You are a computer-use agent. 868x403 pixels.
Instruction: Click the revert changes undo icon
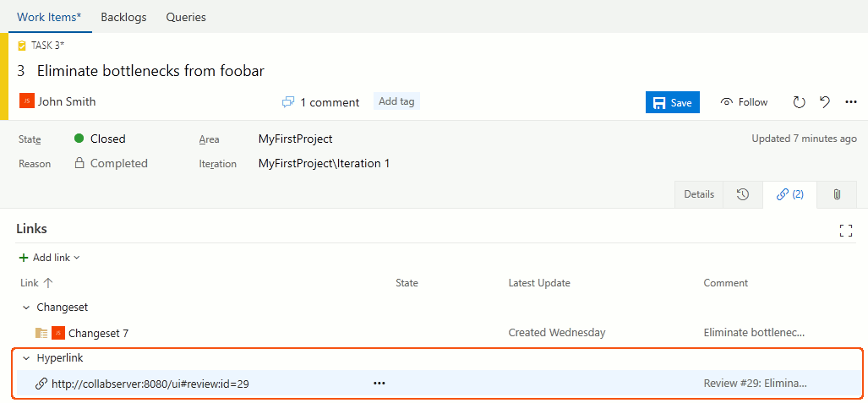(825, 102)
